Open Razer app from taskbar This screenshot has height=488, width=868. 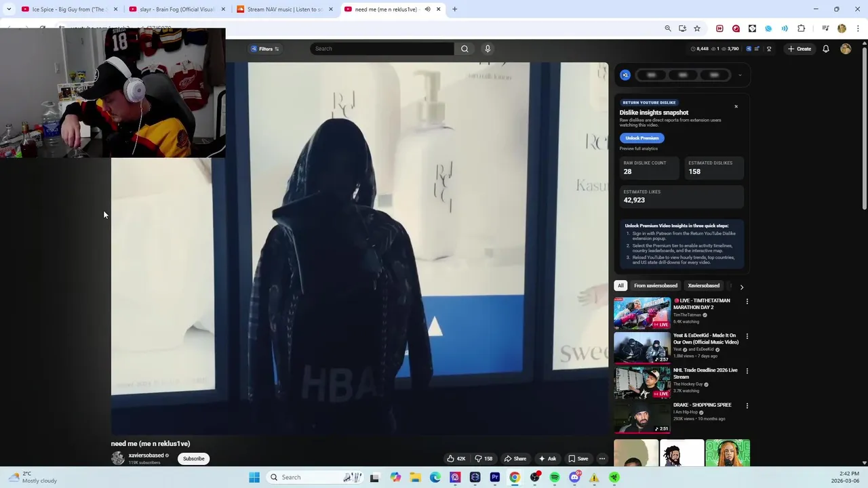point(614,477)
